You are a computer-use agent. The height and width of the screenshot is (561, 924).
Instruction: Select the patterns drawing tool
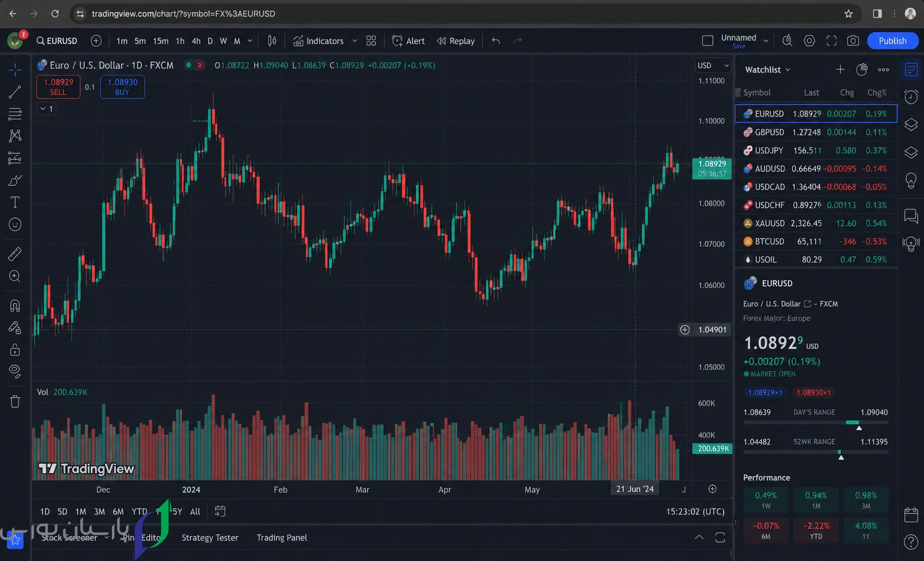click(15, 136)
